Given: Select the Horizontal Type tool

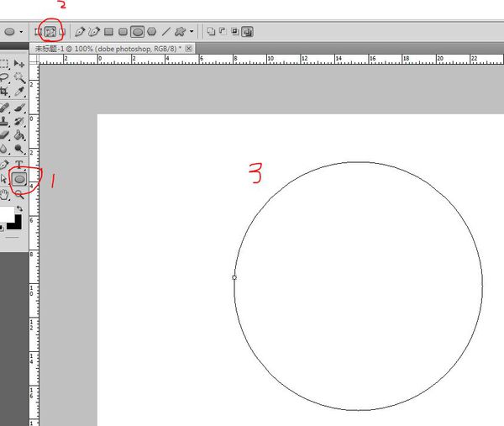Looking at the screenshot, I should tap(19, 165).
